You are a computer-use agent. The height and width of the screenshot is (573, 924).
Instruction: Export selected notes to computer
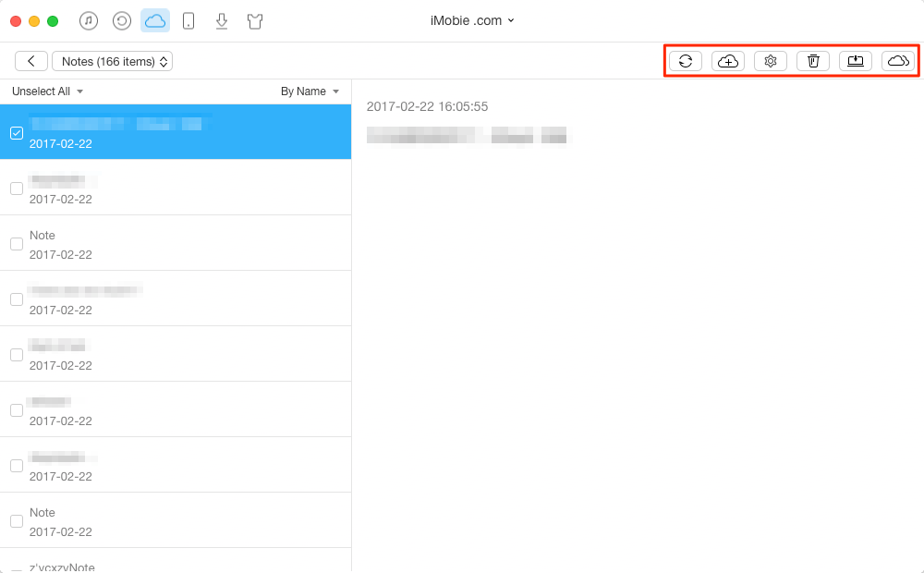856,61
